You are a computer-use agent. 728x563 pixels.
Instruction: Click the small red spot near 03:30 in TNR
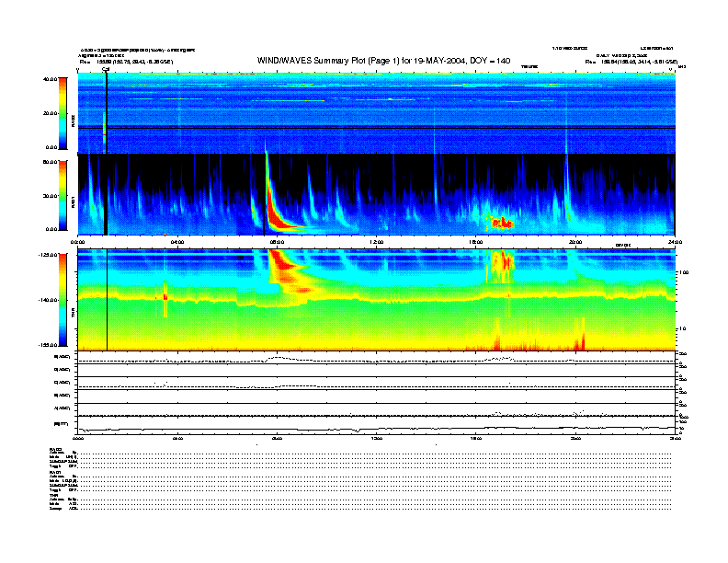coord(165,296)
